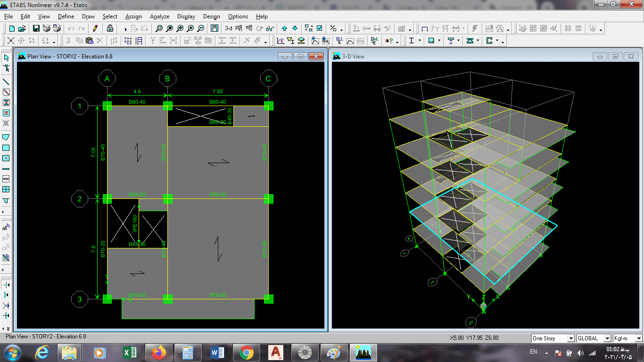Open an existing model file icon
This screenshot has width=644, height=362.
click(x=22, y=28)
